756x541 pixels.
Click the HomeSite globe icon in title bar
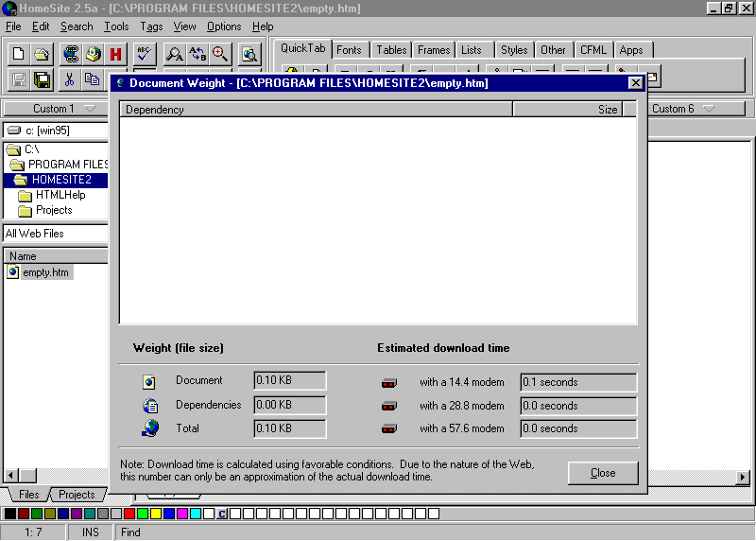[x=9, y=9]
